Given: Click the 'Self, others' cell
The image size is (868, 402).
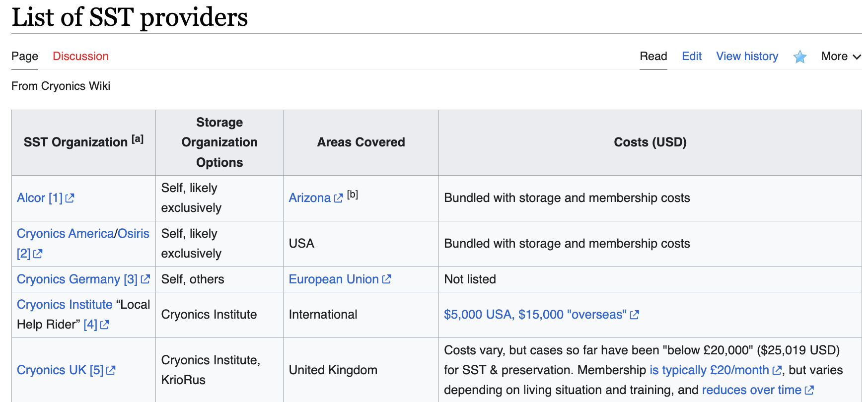Looking at the screenshot, I should tap(219, 279).
